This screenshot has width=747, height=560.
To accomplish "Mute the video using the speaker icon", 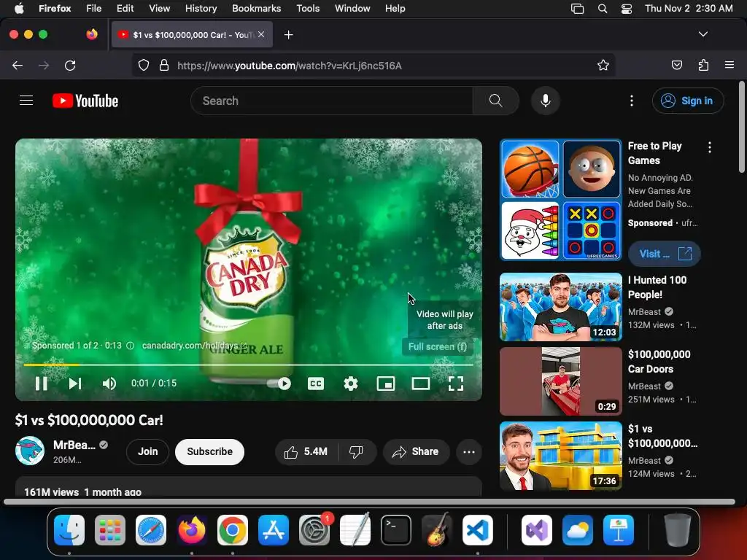I will pyautogui.click(x=109, y=384).
